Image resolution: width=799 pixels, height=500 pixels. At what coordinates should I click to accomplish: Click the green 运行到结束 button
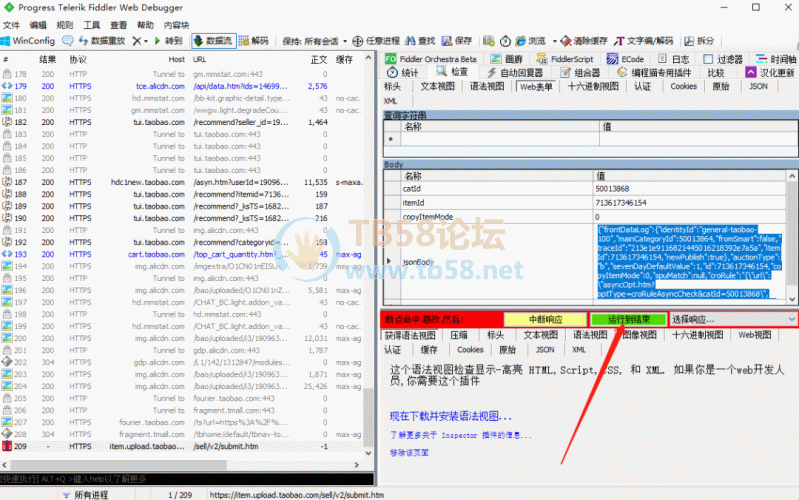tap(629, 320)
